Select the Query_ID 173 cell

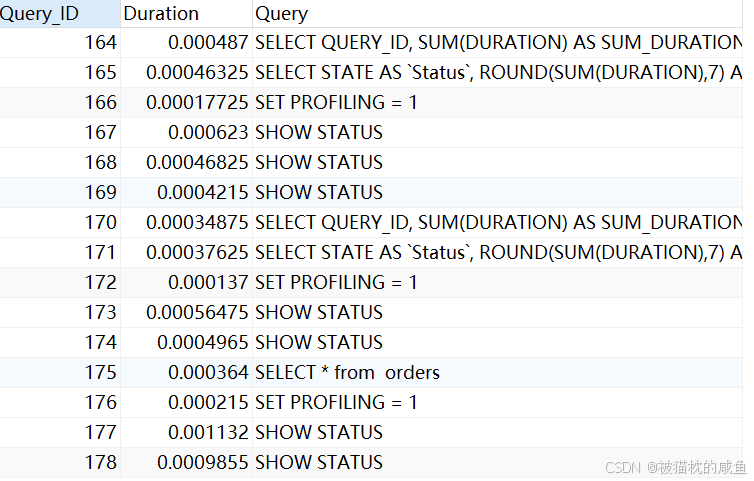tap(60, 313)
